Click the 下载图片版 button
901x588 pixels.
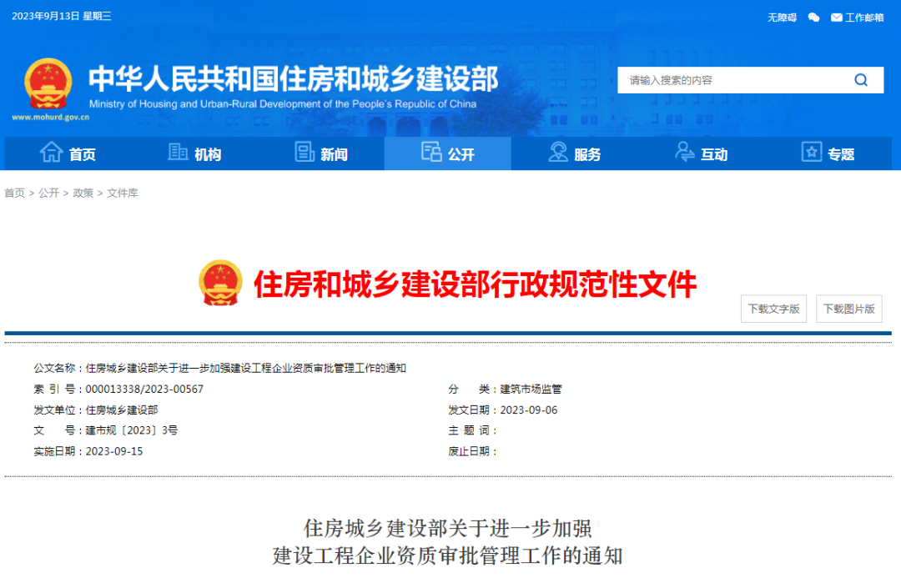click(848, 309)
